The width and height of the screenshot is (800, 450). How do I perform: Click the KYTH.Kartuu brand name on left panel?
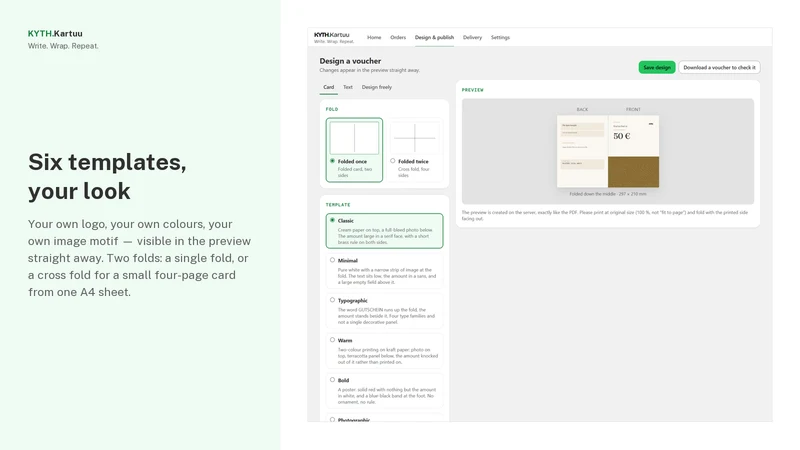click(x=55, y=34)
